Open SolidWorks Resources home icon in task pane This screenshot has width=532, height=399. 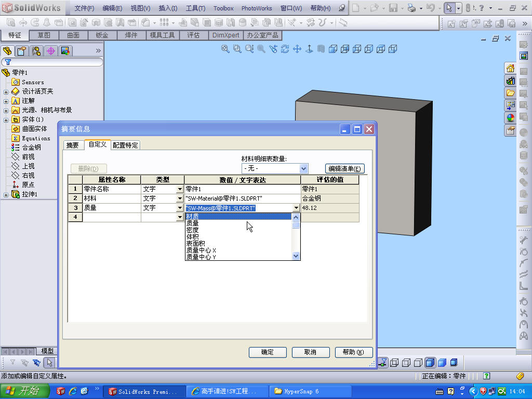(x=510, y=68)
